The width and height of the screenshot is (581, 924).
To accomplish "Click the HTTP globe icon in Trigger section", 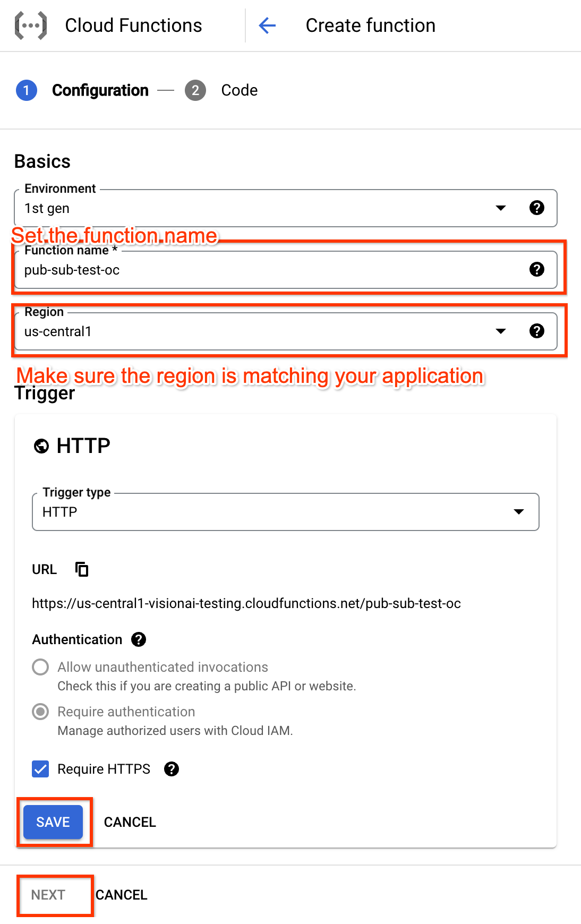I will pos(40,446).
